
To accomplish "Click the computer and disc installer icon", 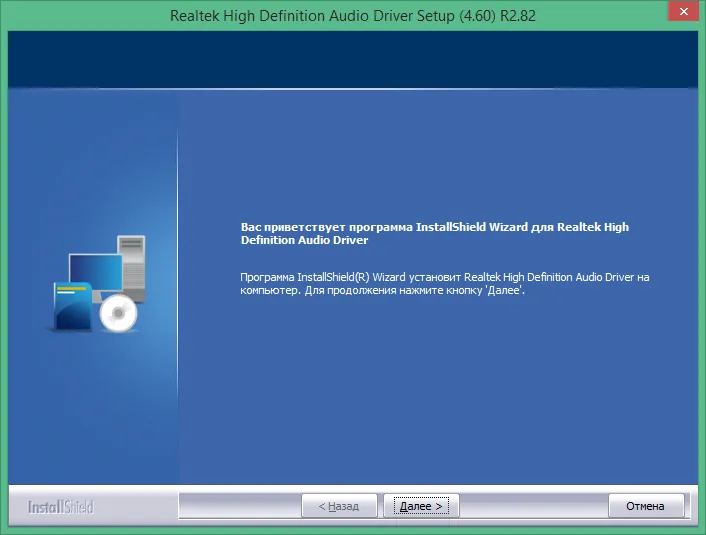I will [97, 284].
